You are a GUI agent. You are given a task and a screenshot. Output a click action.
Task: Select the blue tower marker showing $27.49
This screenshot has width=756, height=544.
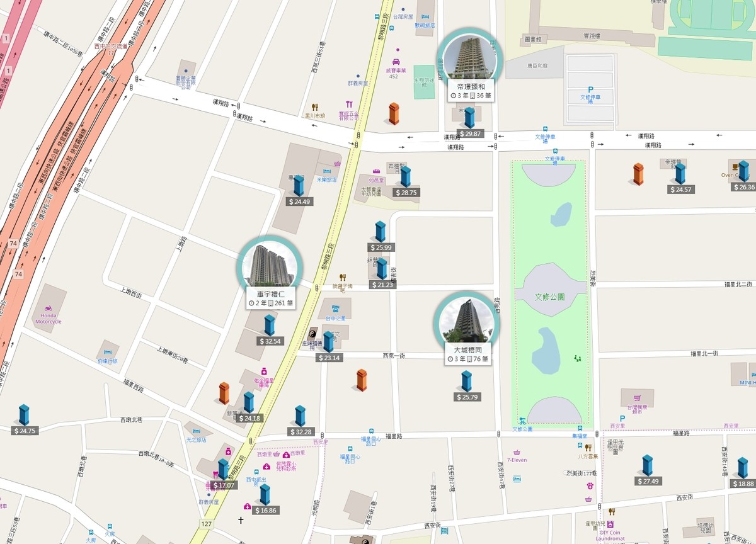point(648,465)
